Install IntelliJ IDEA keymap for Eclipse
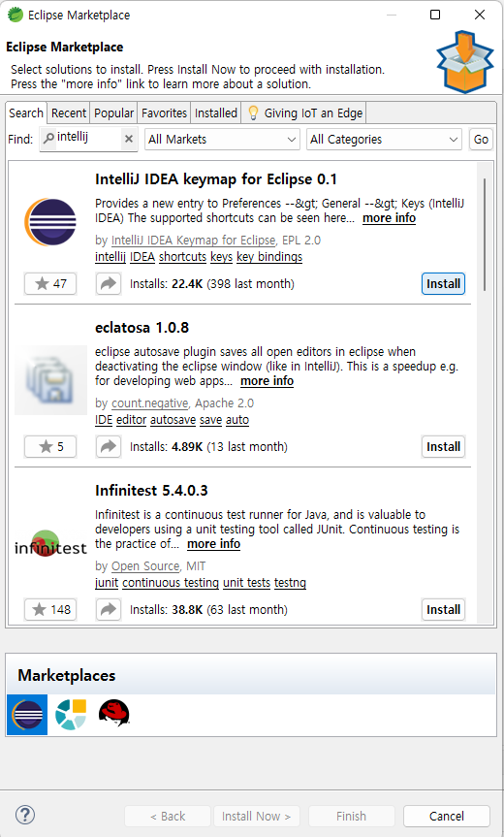The image size is (504, 837). coord(443,283)
